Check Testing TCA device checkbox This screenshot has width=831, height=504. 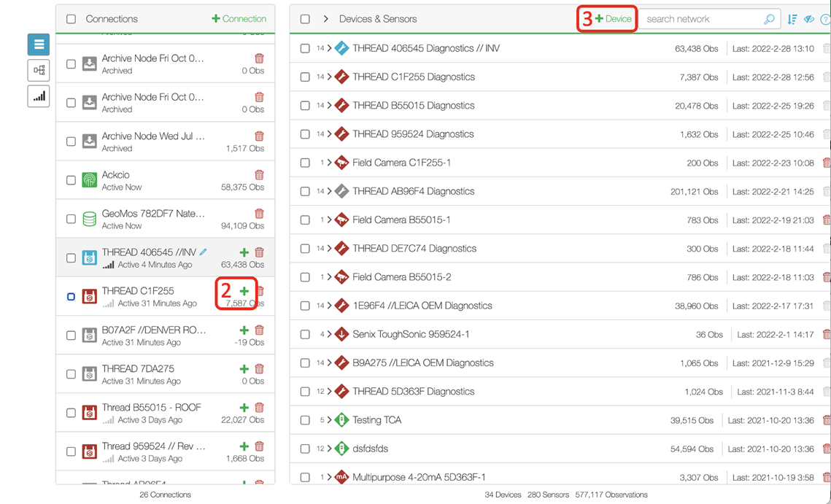305,420
